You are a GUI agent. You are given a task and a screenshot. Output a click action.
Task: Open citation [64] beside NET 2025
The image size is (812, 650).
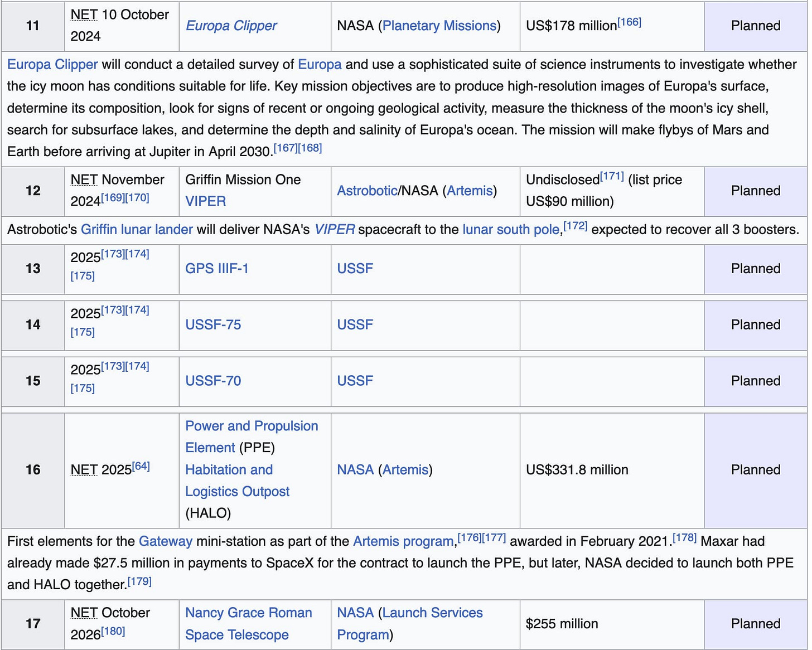pos(141,467)
